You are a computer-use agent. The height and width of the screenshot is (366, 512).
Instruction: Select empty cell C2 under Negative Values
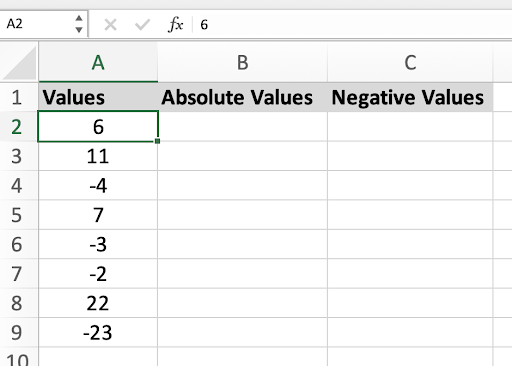click(410, 127)
